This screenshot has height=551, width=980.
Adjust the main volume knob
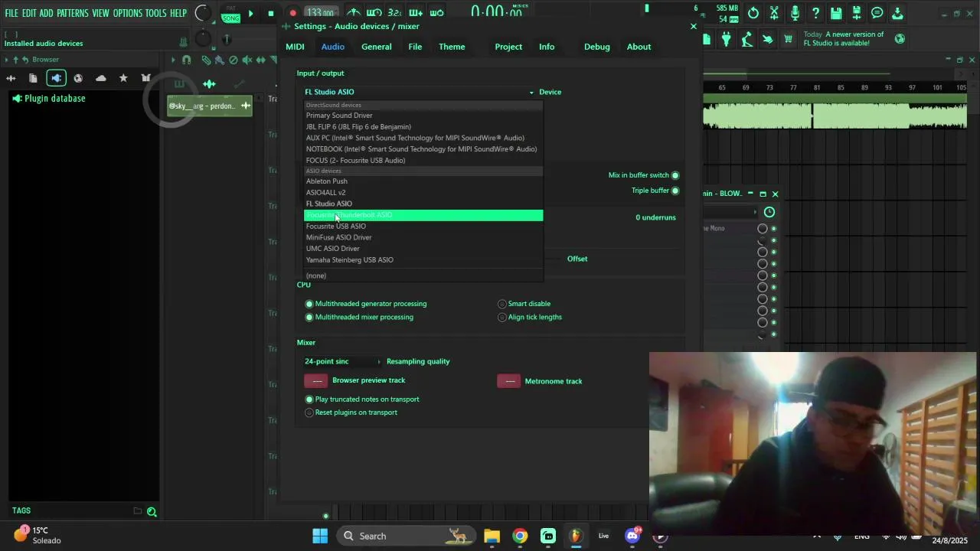202,13
